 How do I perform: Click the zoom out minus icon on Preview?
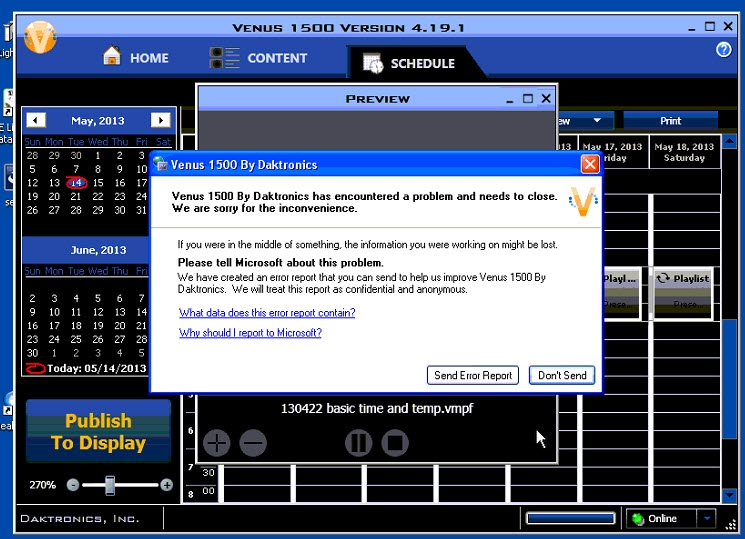click(x=253, y=442)
